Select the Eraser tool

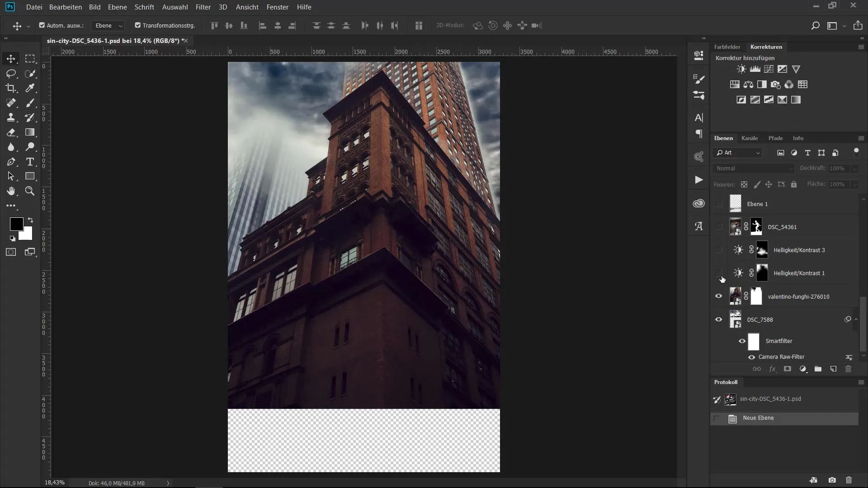click(11, 132)
